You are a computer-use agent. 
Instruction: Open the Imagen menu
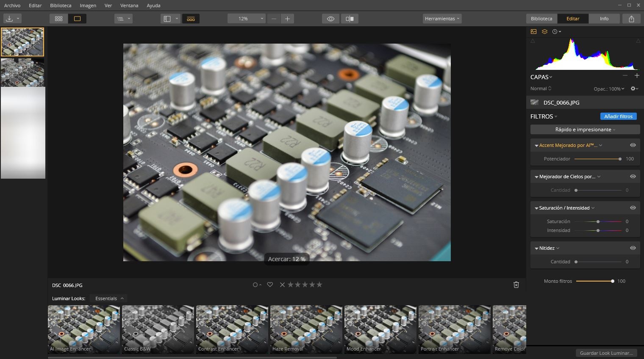pos(88,6)
